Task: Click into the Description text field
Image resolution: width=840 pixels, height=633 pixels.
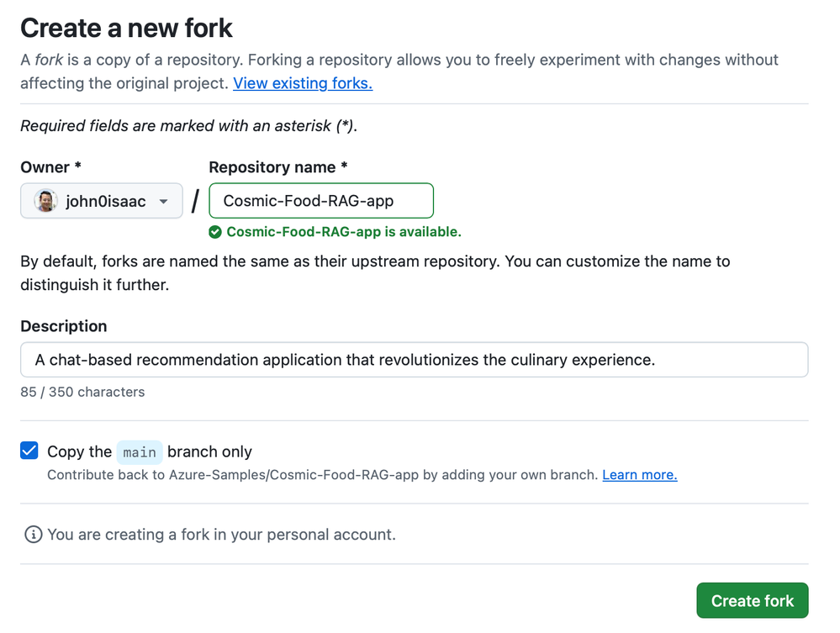Action: 414,360
